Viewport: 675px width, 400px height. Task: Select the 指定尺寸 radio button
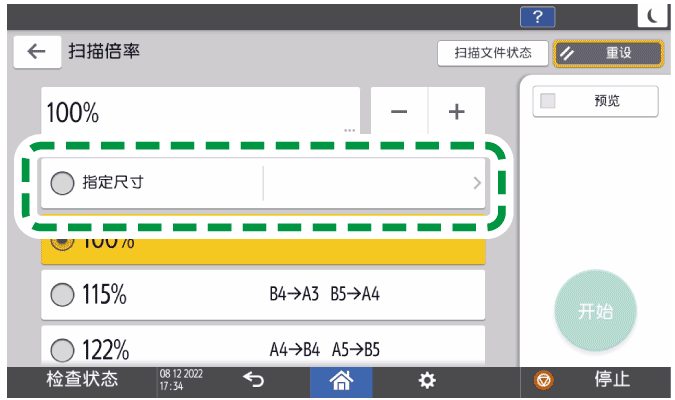point(62,184)
